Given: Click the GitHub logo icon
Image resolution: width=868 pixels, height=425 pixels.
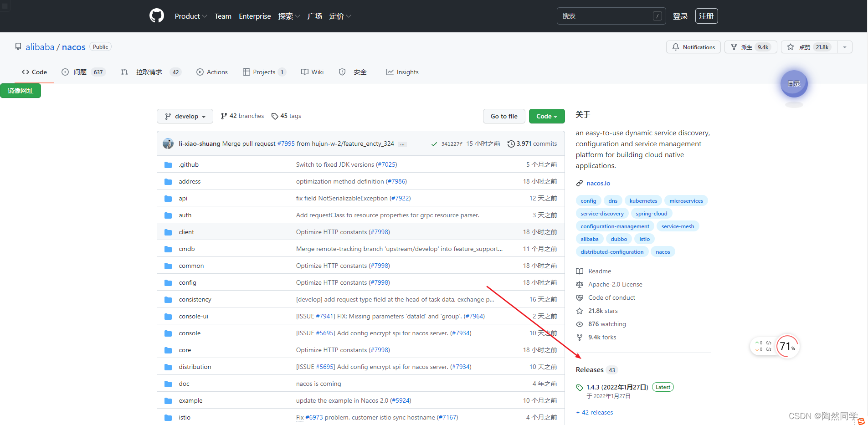Looking at the screenshot, I should (x=156, y=16).
